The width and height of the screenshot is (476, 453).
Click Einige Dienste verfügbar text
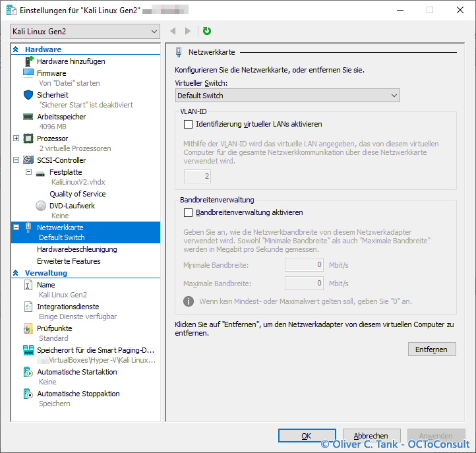click(x=78, y=317)
